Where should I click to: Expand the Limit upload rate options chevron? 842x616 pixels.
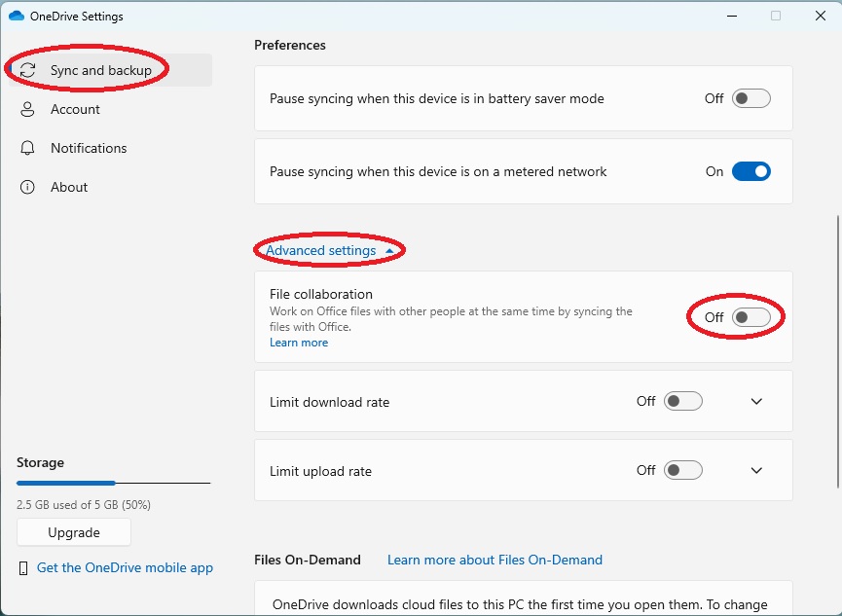tap(756, 470)
